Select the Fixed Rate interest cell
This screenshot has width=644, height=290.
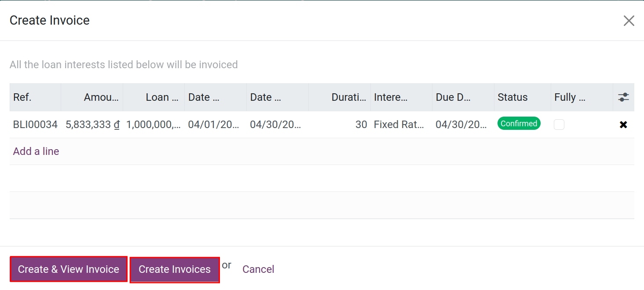pyautogui.click(x=401, y=125)
